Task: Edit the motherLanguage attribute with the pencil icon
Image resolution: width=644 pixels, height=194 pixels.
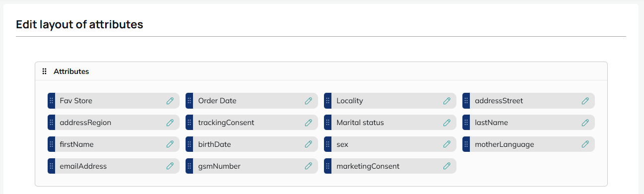Action: point(585,144)
